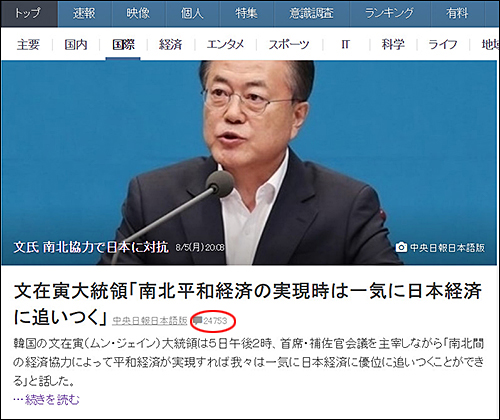Click the timestamp 8/5(月) 20:08
Image resolution: width=500 pixels, height=420 pixels.
[x=200, y=247]
